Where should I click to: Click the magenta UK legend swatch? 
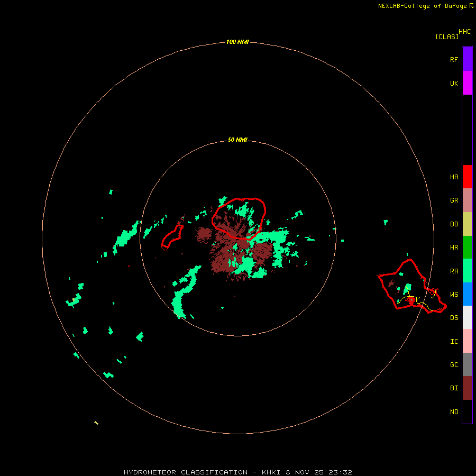tap(467, 83)
